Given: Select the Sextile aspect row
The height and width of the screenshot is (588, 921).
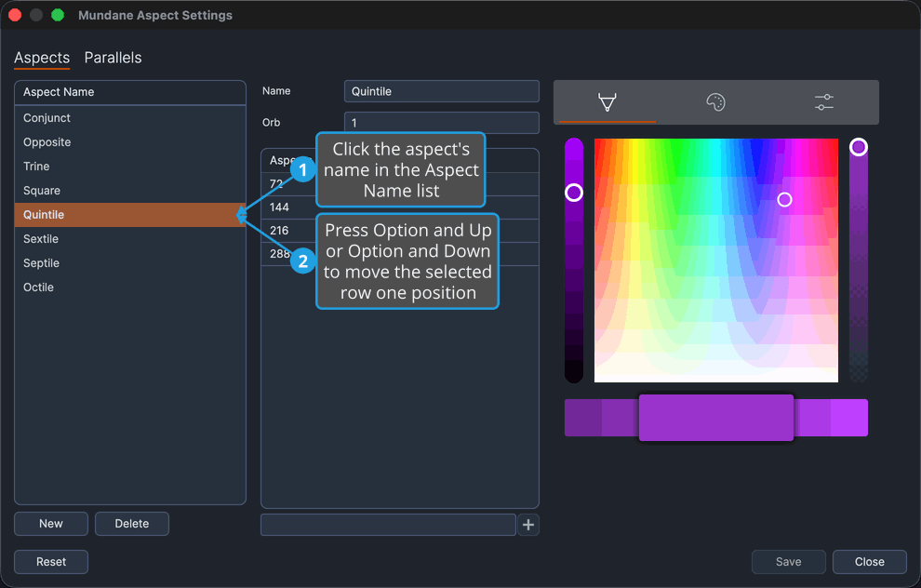Looking at the screenshot, I should (x=130, y=239).
